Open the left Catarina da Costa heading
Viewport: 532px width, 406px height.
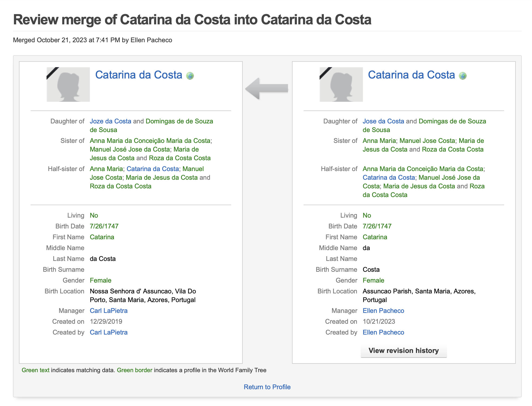coord(139,75)
